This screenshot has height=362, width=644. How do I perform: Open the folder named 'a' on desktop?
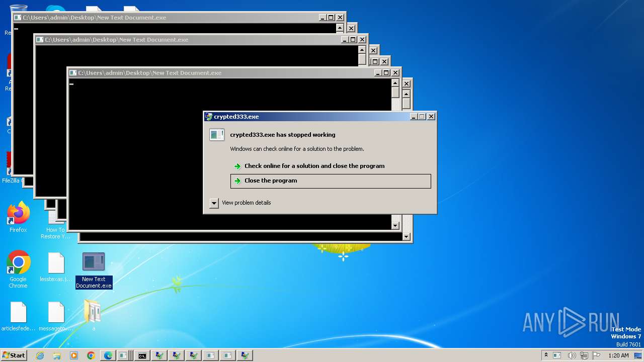94,315
